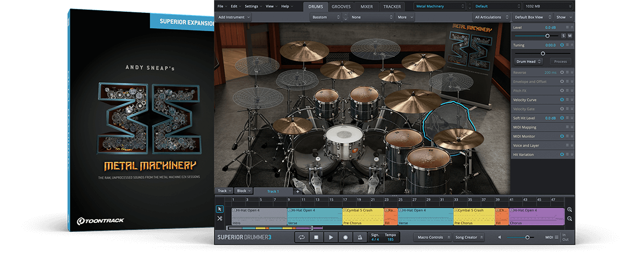Click the Song Creator button
The height and width of the screenshot is (262, 644).
[x=468, y=237]
